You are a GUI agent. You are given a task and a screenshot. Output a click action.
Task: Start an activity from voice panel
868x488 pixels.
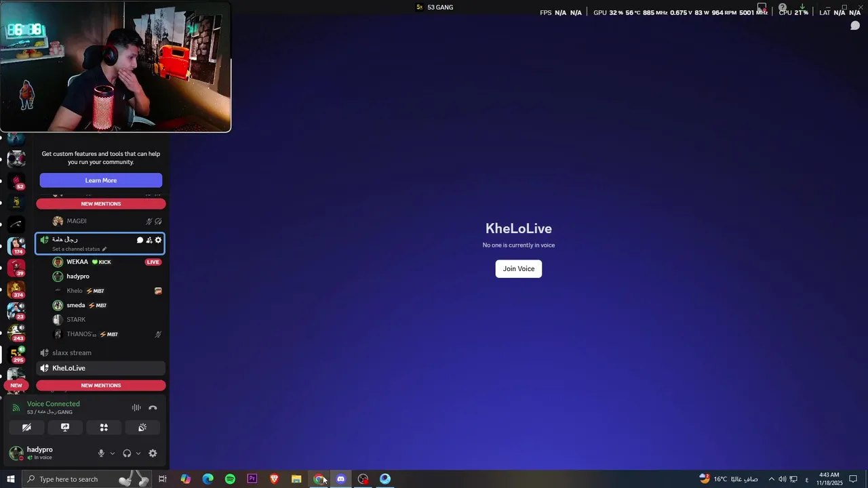(104, 428)
